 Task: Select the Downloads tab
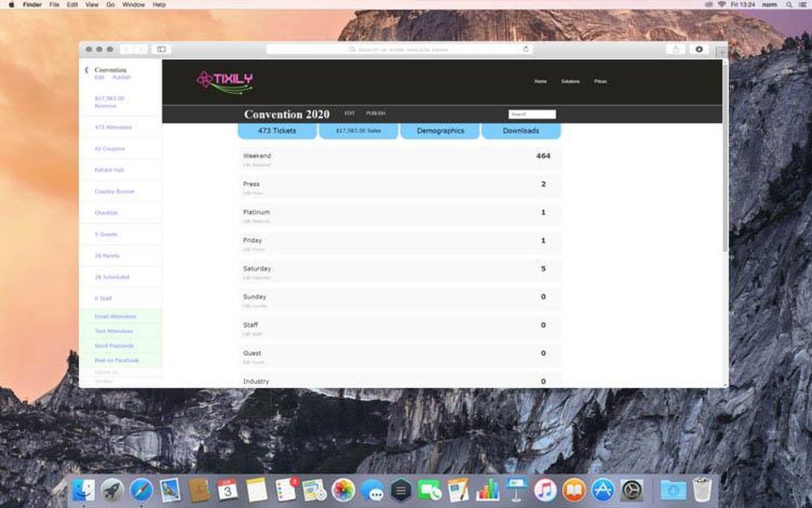point(521,131)
